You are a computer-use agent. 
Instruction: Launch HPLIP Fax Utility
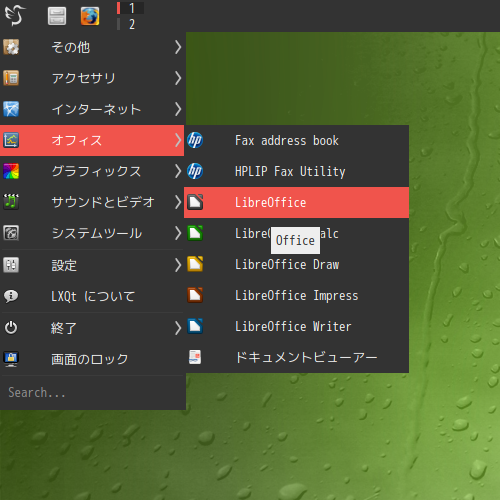[x=296, y=171]
